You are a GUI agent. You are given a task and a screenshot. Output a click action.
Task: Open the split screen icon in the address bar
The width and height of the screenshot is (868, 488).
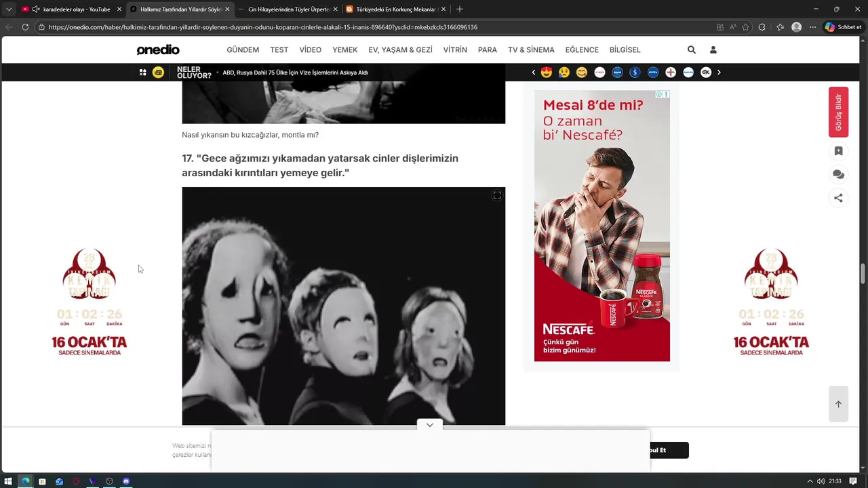(x=720, y=27)
